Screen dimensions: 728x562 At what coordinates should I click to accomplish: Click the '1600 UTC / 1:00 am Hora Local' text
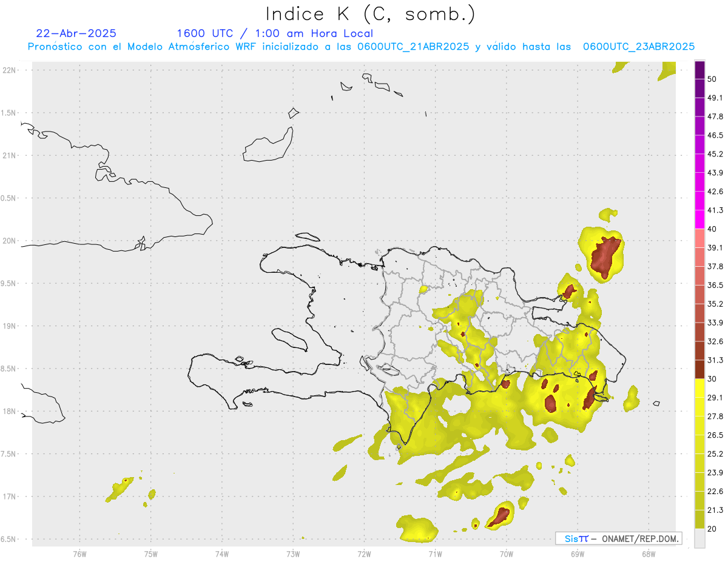[x=275, y=33]
